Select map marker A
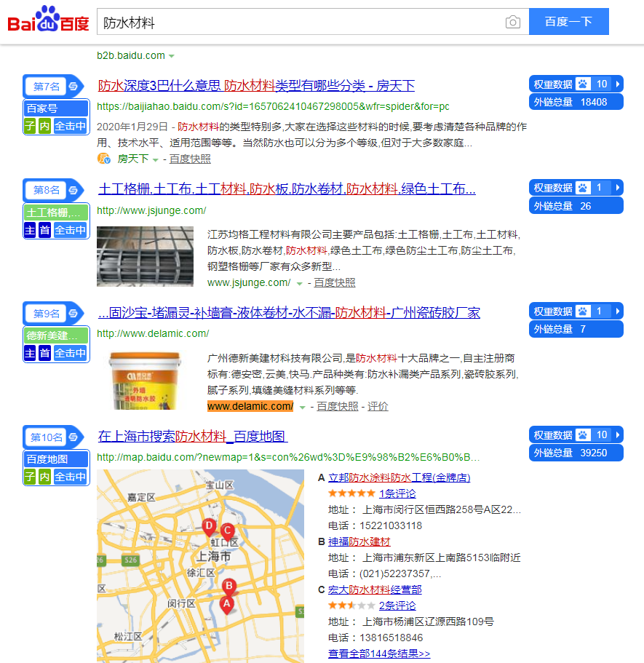644x663 pixels. pyautogui.click(x=226, y=604)
